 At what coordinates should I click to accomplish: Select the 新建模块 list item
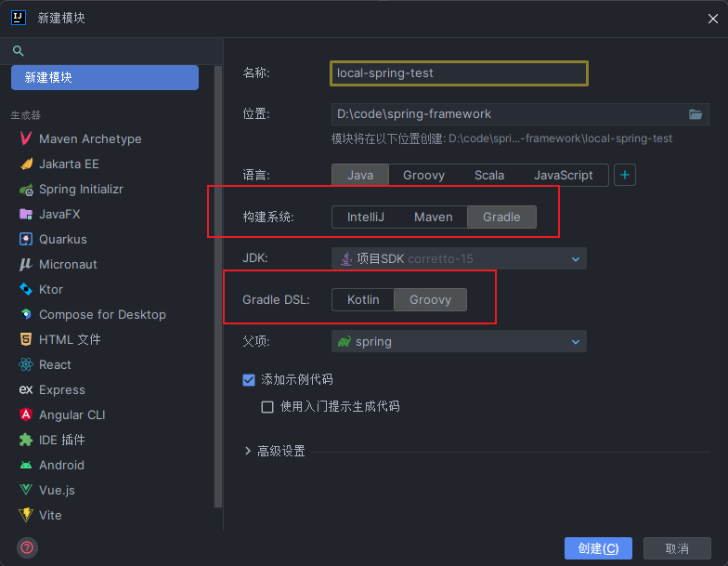click(105, 78)
